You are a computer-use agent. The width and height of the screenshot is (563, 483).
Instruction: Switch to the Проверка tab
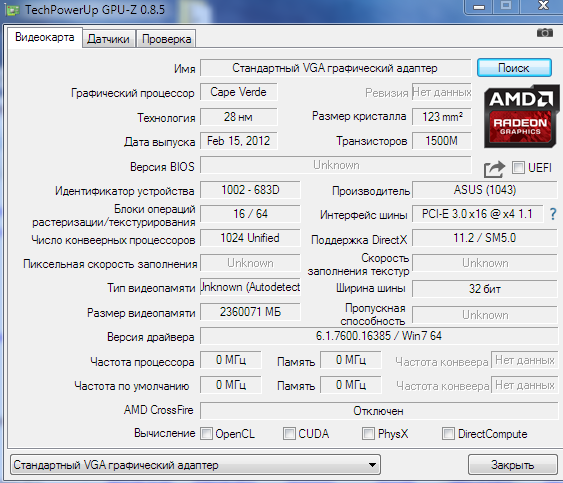click(x=166, y=39)
